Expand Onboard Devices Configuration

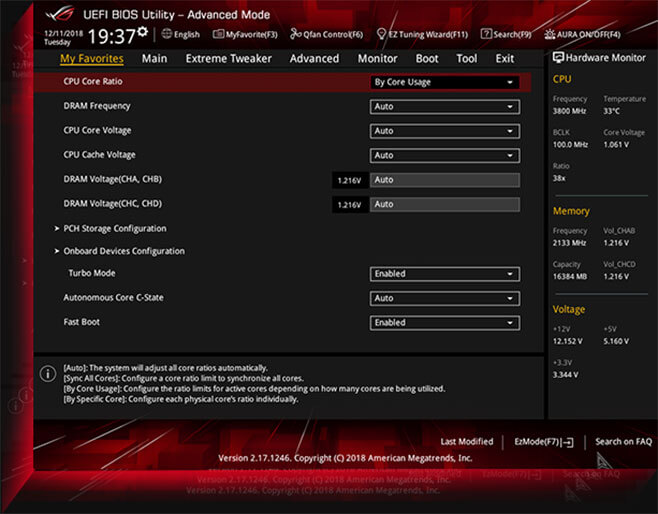124,251
